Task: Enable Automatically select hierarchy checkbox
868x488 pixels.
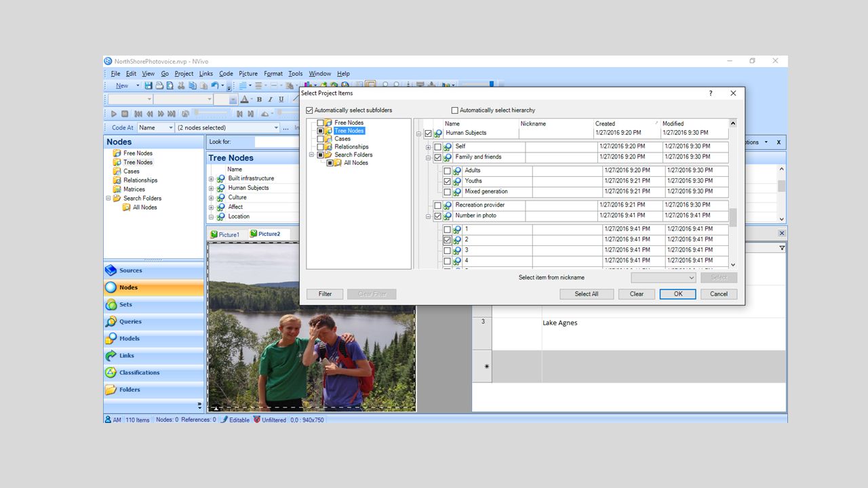Action: 455,110
